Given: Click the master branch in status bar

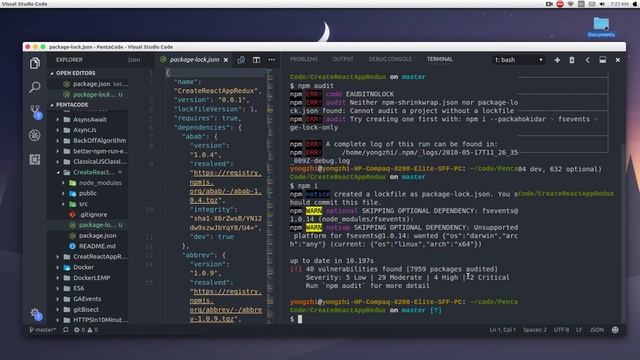Looking at the screenshot, I should 42,330.
